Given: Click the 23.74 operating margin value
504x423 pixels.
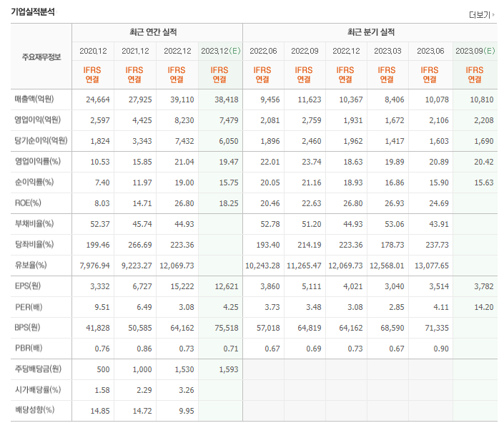Looking at the screenshot, I should click(x=312, y=162).
